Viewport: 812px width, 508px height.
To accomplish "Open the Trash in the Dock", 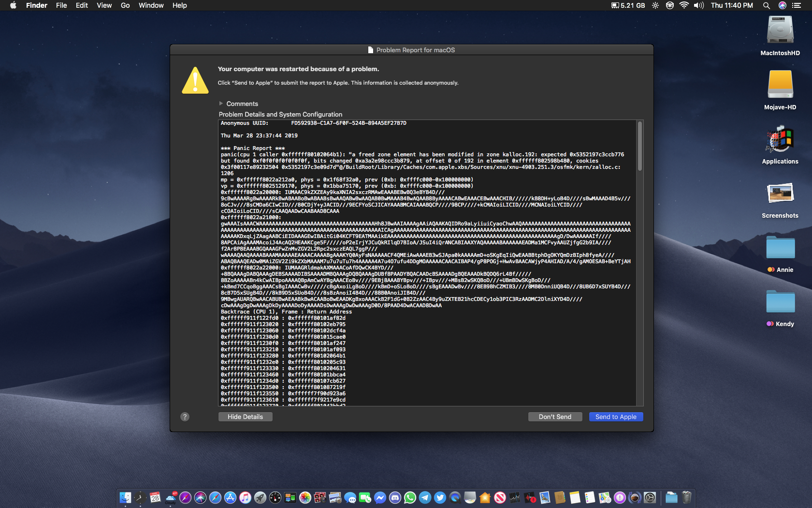I will click(x=686, y=497).
